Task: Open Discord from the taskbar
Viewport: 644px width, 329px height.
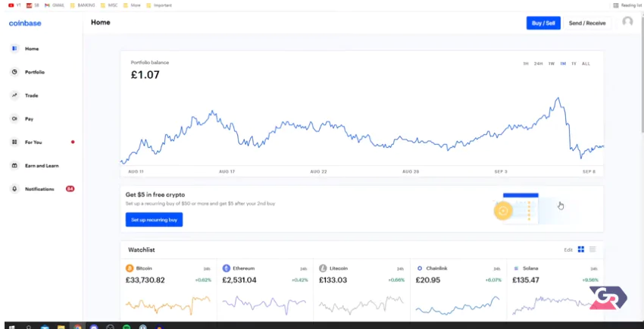Action: (x=94, y=327)
